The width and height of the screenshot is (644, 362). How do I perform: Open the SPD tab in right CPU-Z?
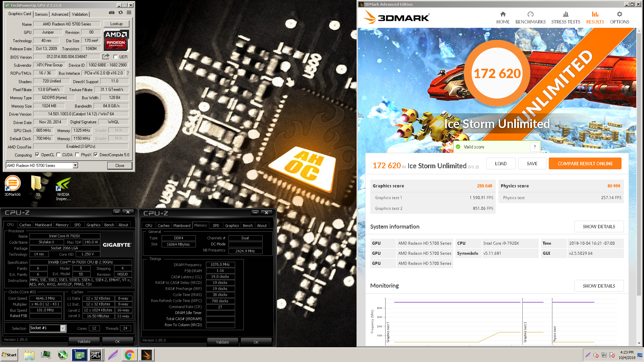(x=216, y=226)
